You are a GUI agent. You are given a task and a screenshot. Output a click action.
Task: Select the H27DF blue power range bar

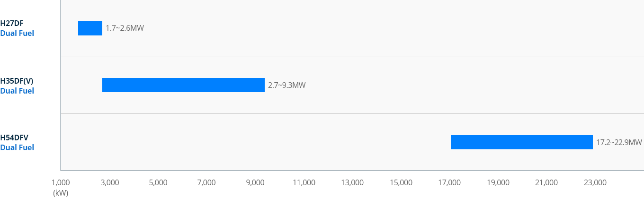coord(90,28)
